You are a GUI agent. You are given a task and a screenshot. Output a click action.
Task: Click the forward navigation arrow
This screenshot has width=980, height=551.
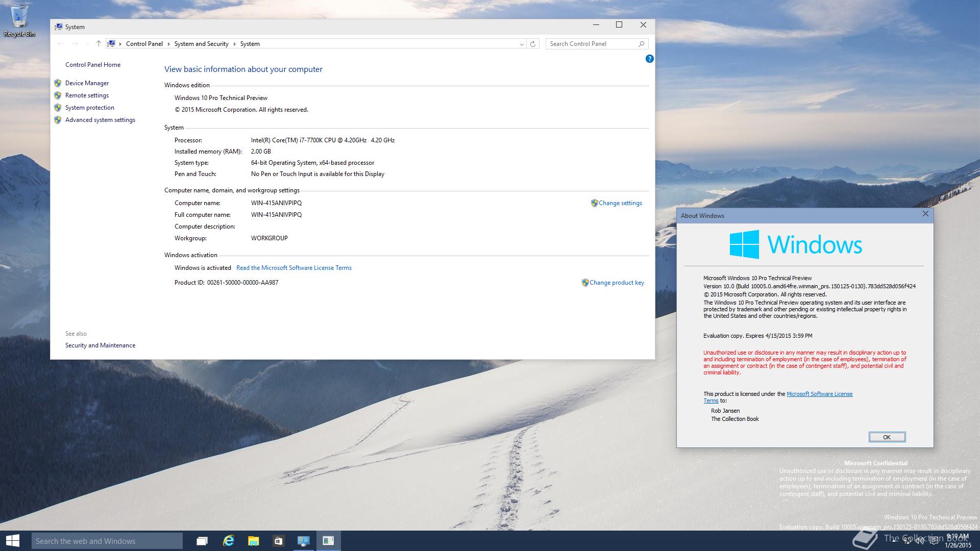click(x=75, y=44)
